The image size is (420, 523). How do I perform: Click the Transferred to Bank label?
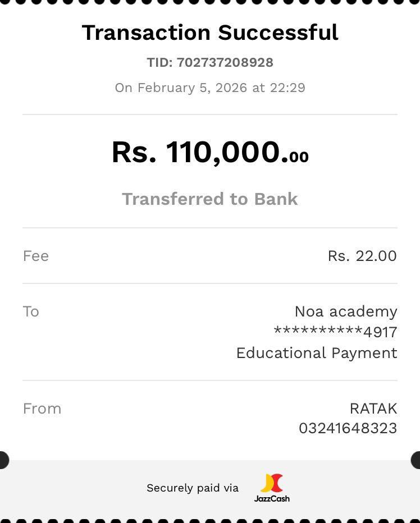[210, 199]
